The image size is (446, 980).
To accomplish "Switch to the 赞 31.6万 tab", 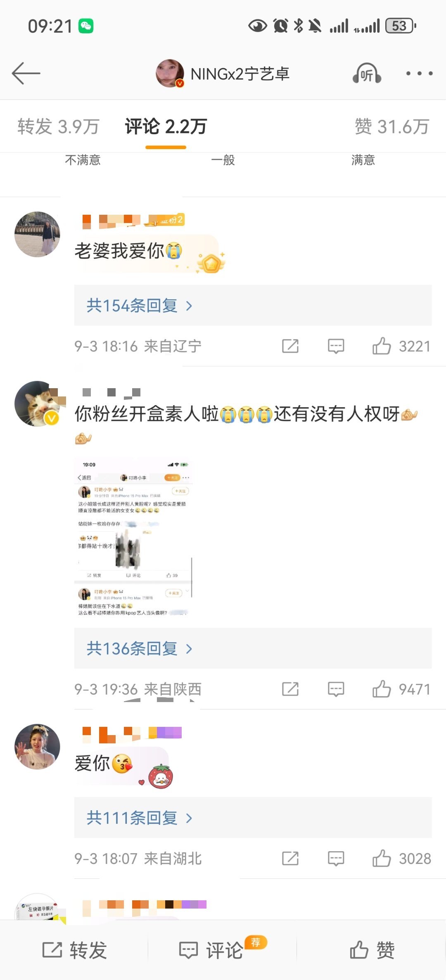I will pos(392,126).
